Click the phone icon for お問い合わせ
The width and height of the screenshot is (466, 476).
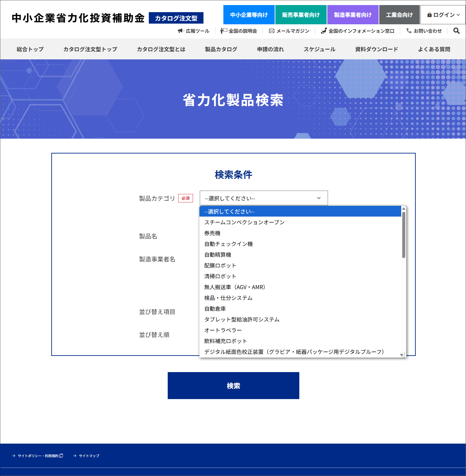(x=409, y=31)
